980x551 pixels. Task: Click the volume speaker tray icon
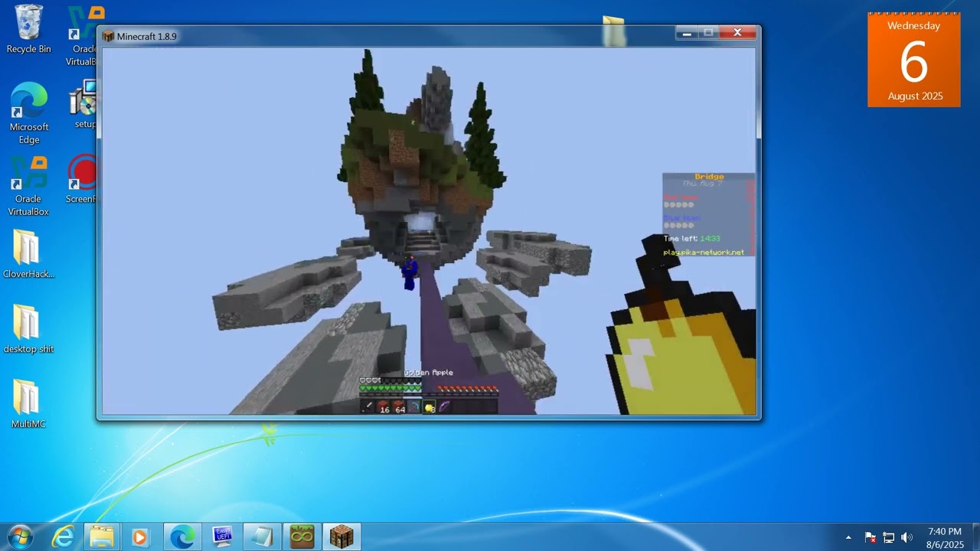907,537
